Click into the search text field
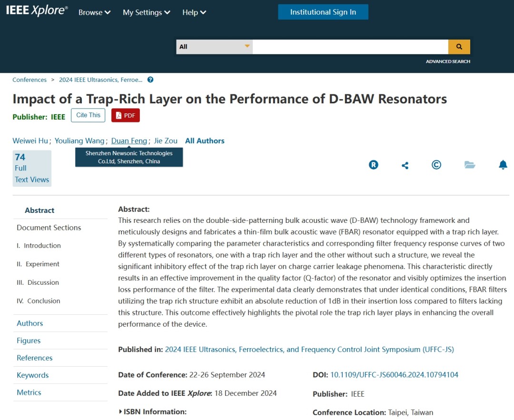This screenshot has height=420, width=514. click(x=350, y=47)
